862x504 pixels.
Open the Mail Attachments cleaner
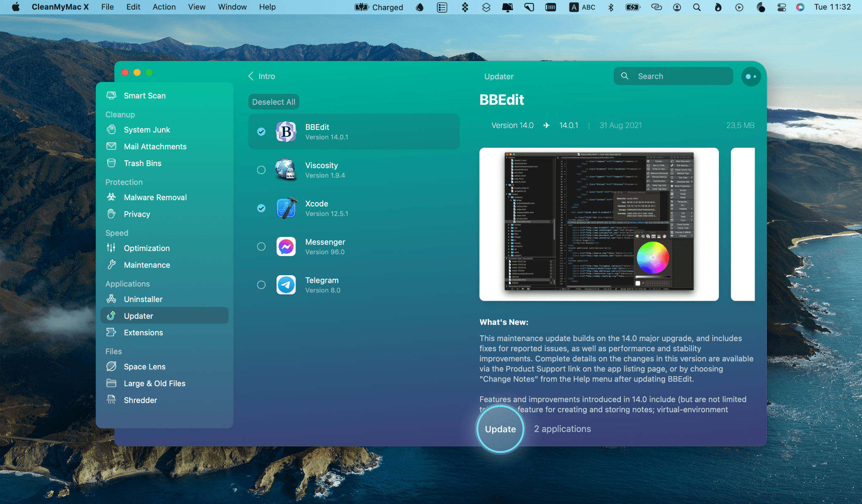155,146
